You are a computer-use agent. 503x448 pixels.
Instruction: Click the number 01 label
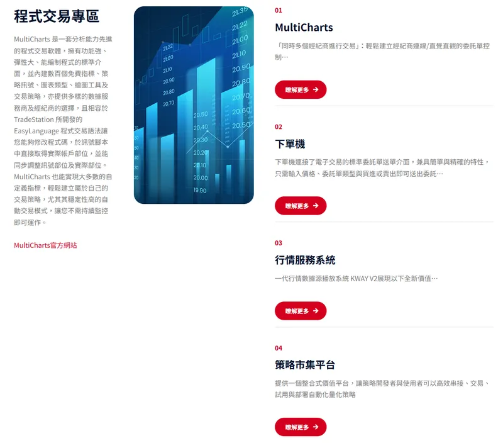[279, 10]
